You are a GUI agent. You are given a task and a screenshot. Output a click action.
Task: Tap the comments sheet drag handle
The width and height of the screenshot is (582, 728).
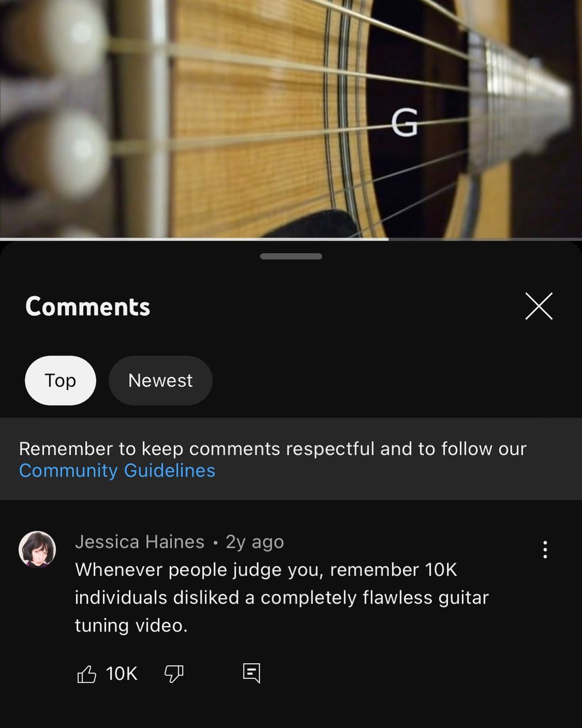click(x=291, y=257)
